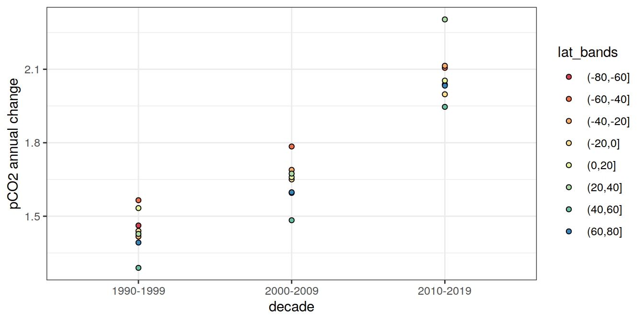Viewport: 644px width, 322px height.
Task: Click the 1990-1999 x-axis label
Action: [138, 291]
